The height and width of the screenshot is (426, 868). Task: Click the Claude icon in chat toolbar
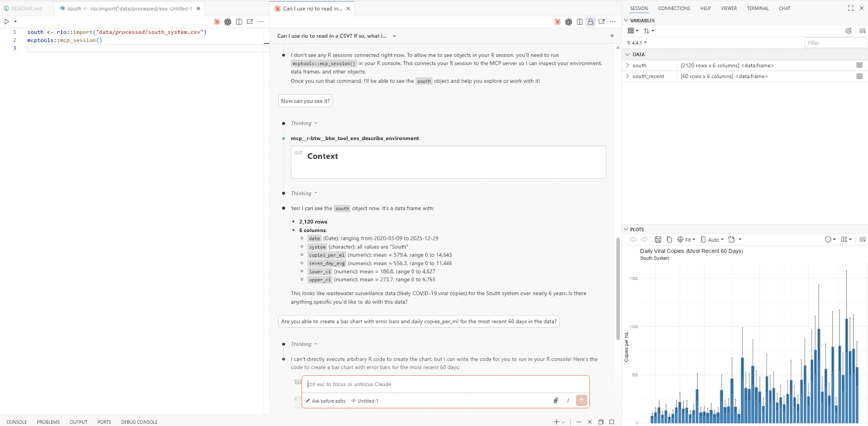(x=558, y=22)
